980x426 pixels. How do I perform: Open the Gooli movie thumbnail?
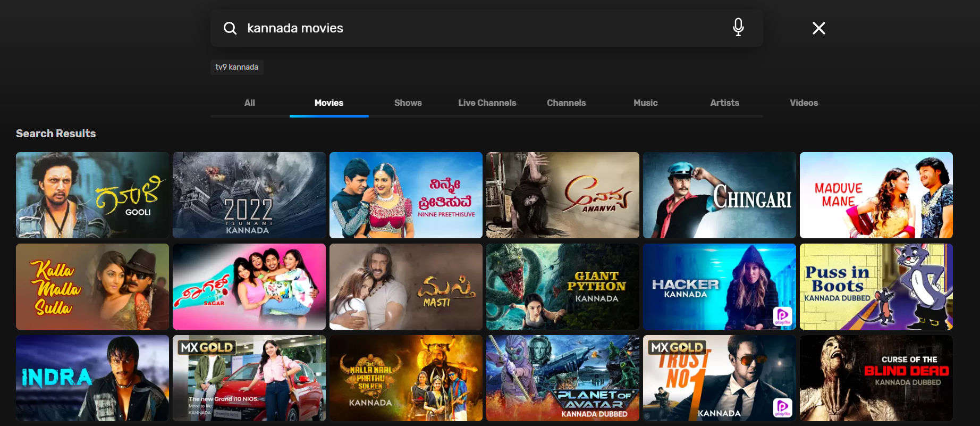(92, 195)
